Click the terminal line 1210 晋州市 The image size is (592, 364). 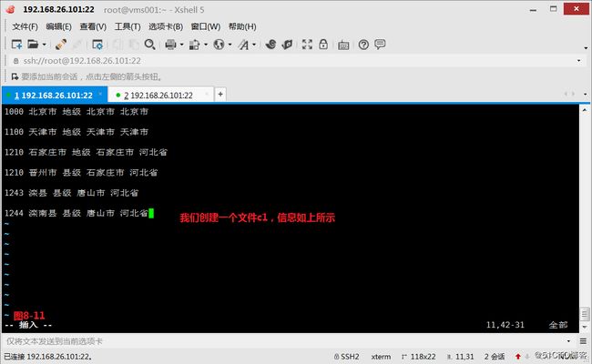point(81,173)
